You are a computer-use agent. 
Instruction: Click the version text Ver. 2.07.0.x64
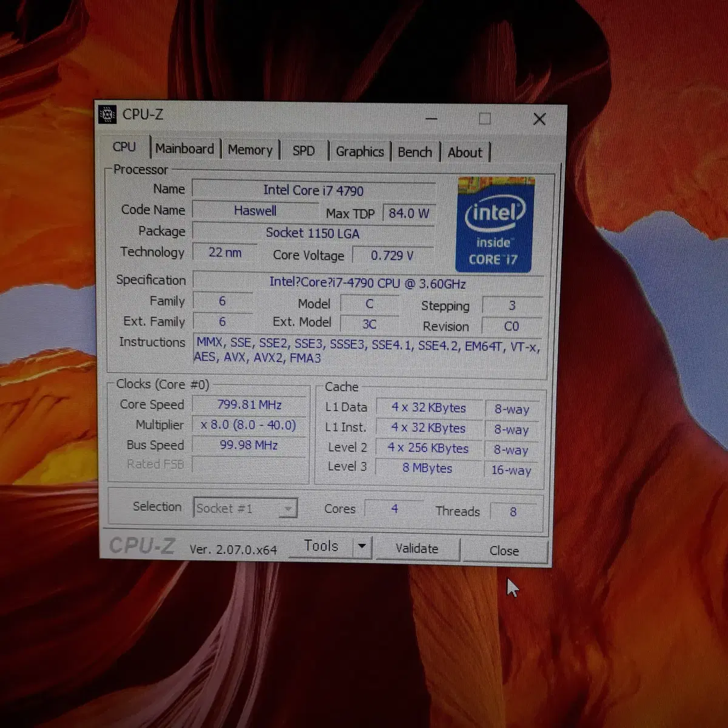[x=233, y=549]
